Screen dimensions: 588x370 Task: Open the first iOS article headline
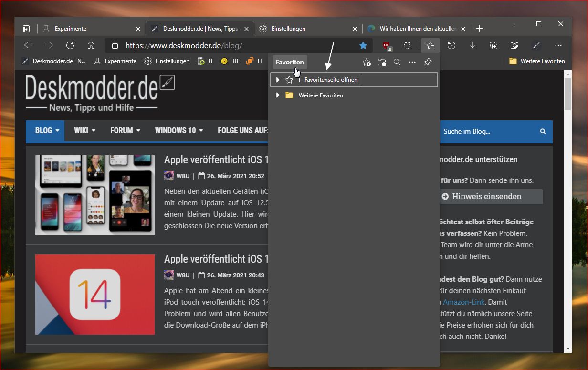click(216, 159)
